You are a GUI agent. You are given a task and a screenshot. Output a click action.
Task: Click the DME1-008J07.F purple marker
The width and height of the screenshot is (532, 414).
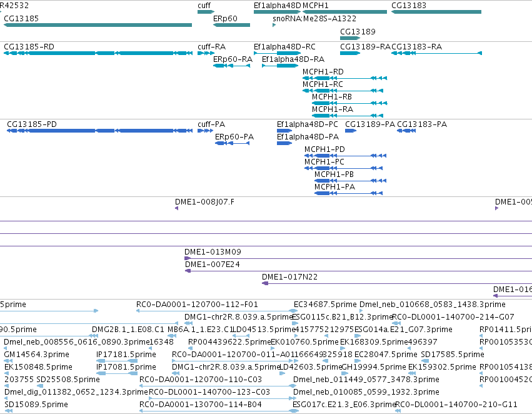pyautogui.click(x=176, y=208)
